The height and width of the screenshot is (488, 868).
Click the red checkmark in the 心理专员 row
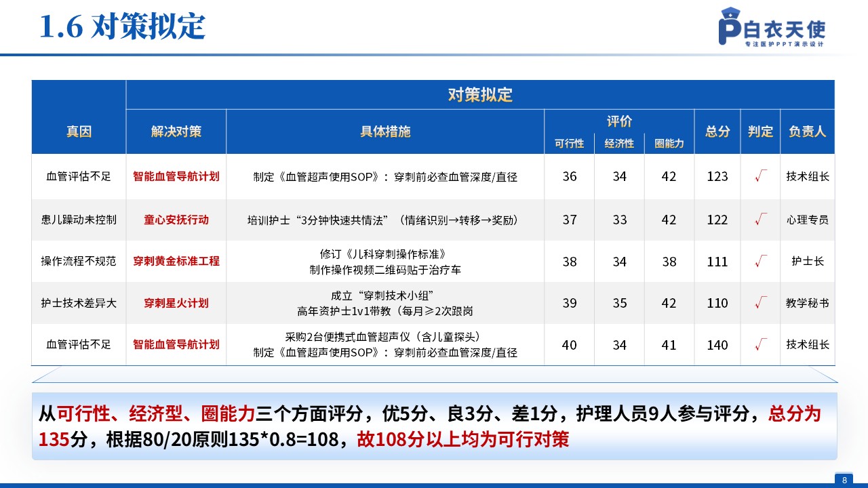761,219
